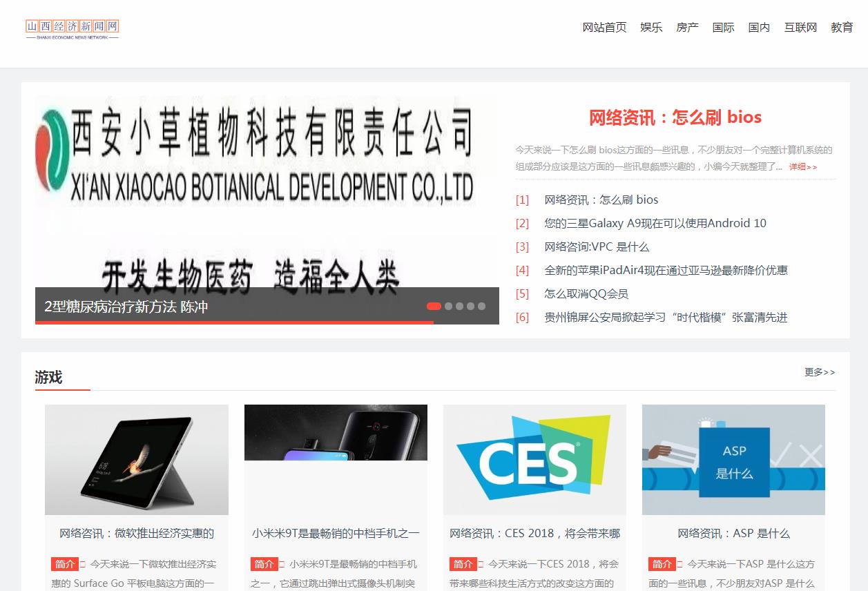Open the ASP 是什么 thumbnail
The image size is (868, 591).
click(733, 460)
